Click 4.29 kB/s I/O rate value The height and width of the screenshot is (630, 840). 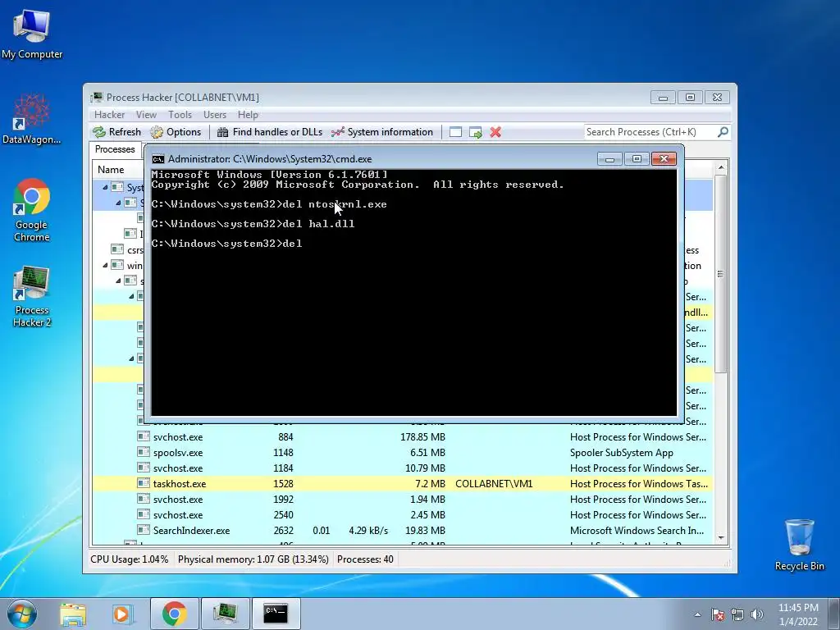368,531
